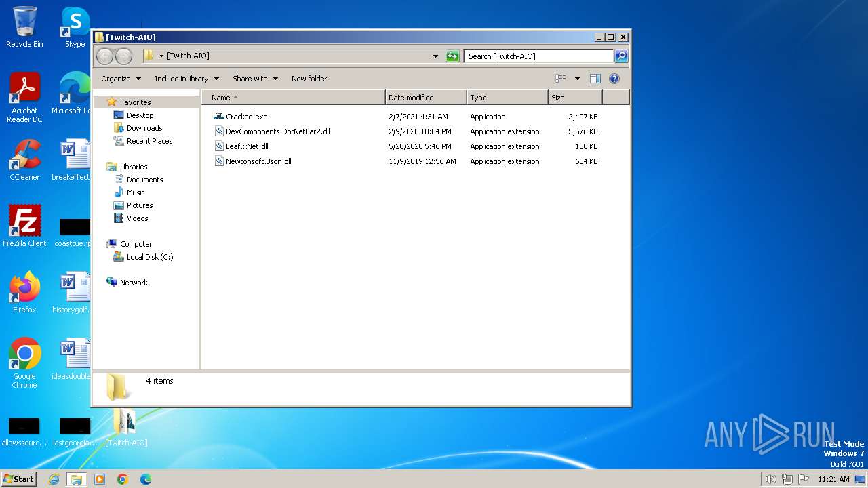Open volume control in system tray

(x=770, y=479)
